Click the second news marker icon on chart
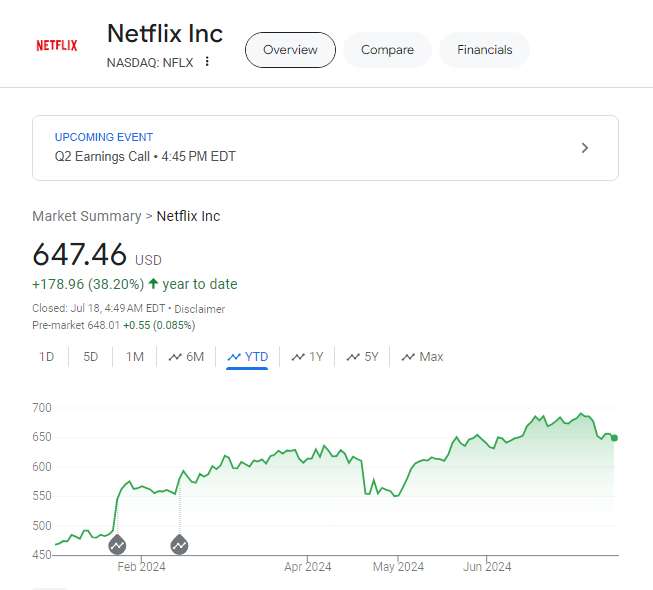The height and width of the screenshot is (590, 653). pyautogui.click(x=180, y=545)
